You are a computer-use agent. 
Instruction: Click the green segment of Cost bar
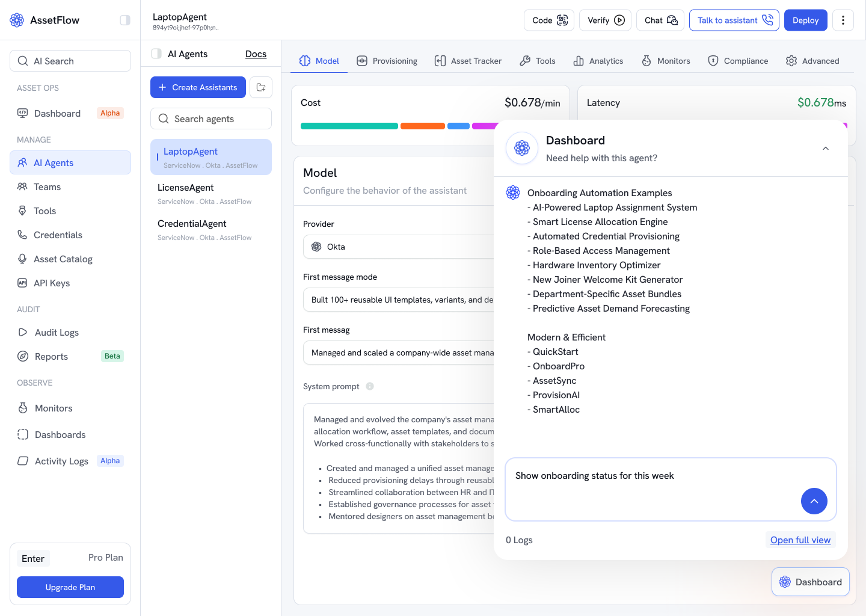pyautogui.click(x=349, y=126)
